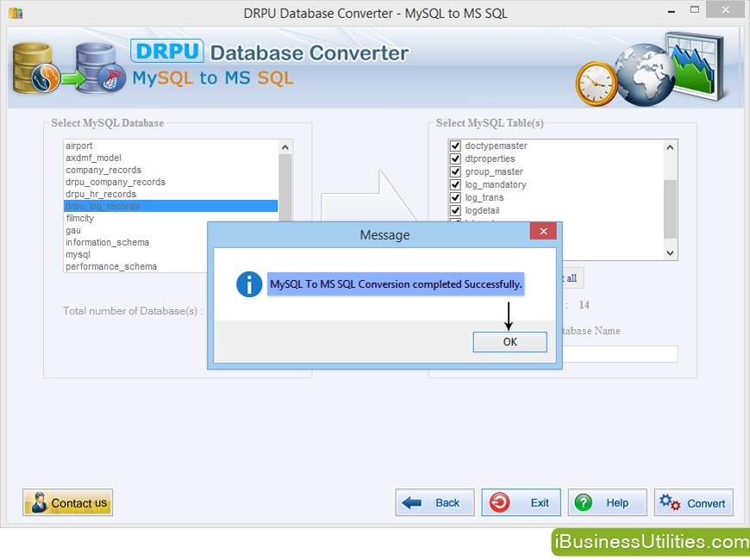Click the chart graphic in banner
The image size is (750, 560).
click(696, 65)
